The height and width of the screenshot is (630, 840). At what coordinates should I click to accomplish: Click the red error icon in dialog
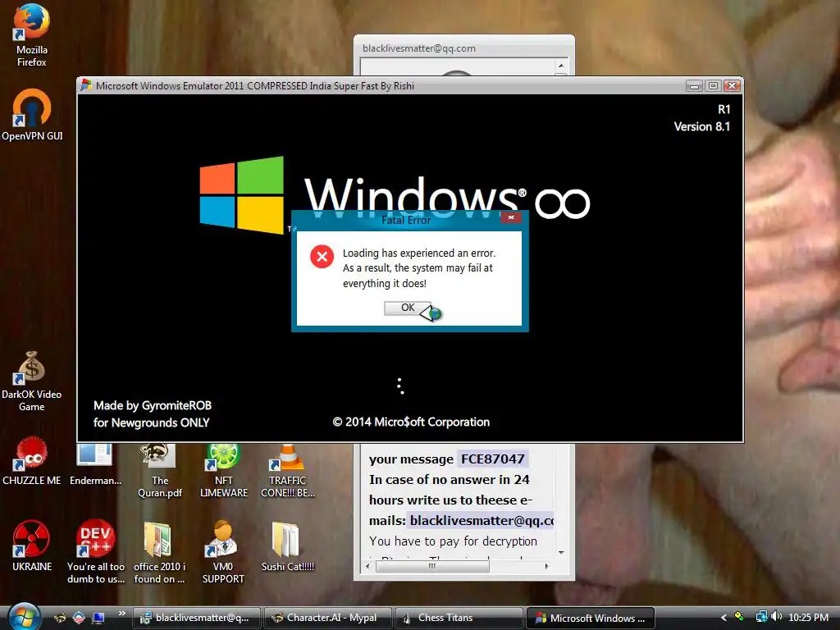[322, 257]
